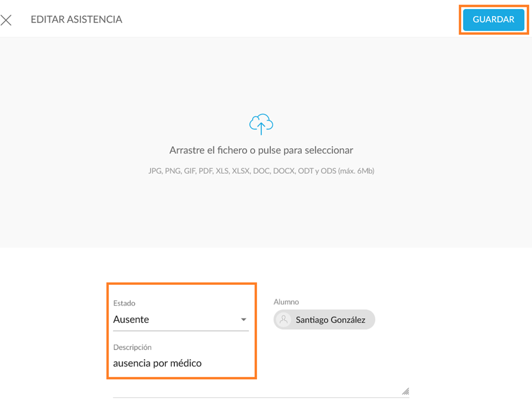Viewport: 532px width, 406px height.
Task: Click "Arrastre el fichero o pulse para seleccionar"
Action: [261, 151]
